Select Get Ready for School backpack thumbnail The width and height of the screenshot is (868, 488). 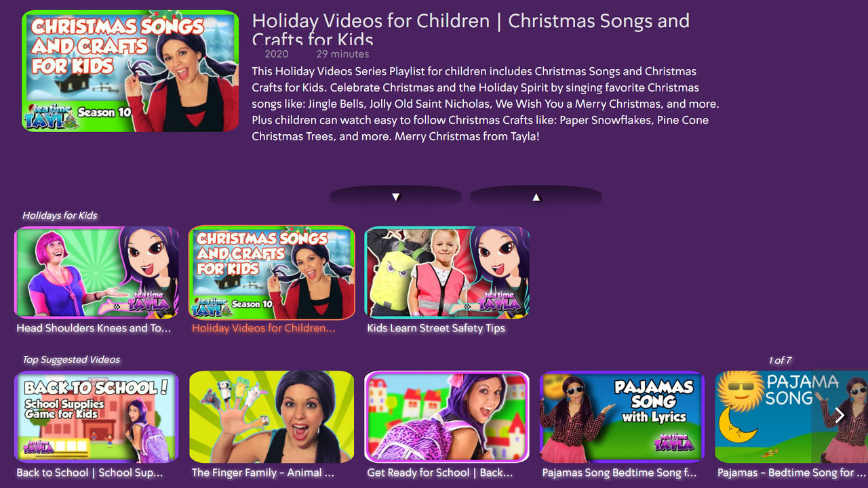[x=447, y=417]
